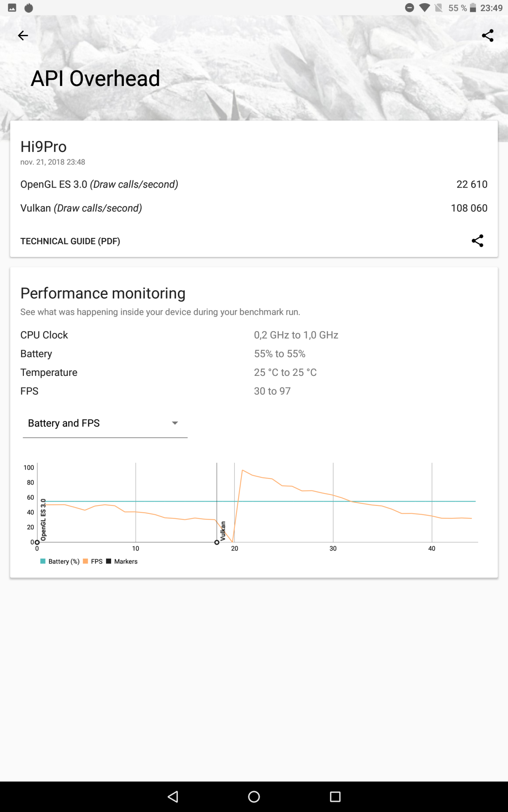Viewport: 508px width, 812px height.
Task: Share results via card share icon
Action: 477,241
